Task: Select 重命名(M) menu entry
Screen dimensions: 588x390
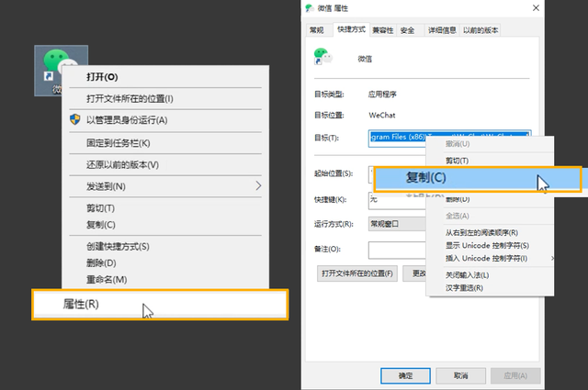Action: tap(165, 279)
